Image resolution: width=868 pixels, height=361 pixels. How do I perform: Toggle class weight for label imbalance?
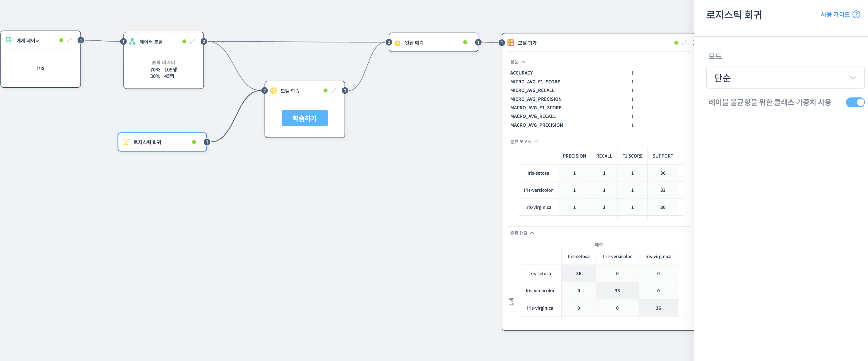coord(855,103)
